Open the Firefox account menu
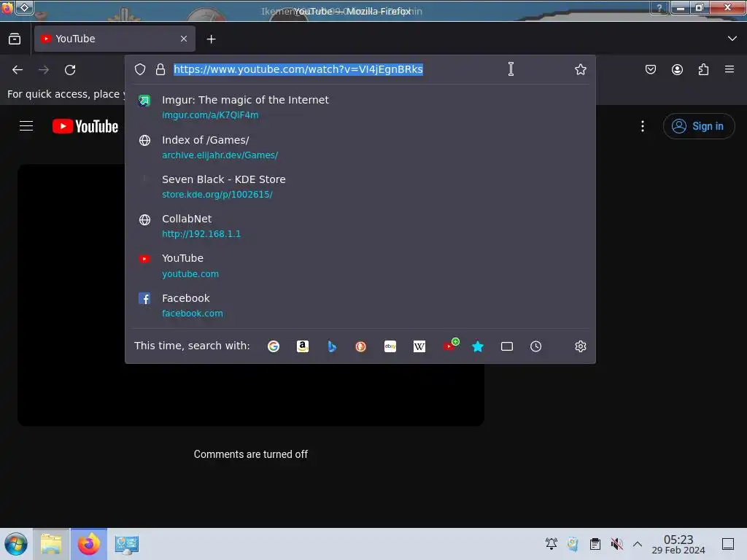This screenshot has height=560, width=747. tap(677, 69)
